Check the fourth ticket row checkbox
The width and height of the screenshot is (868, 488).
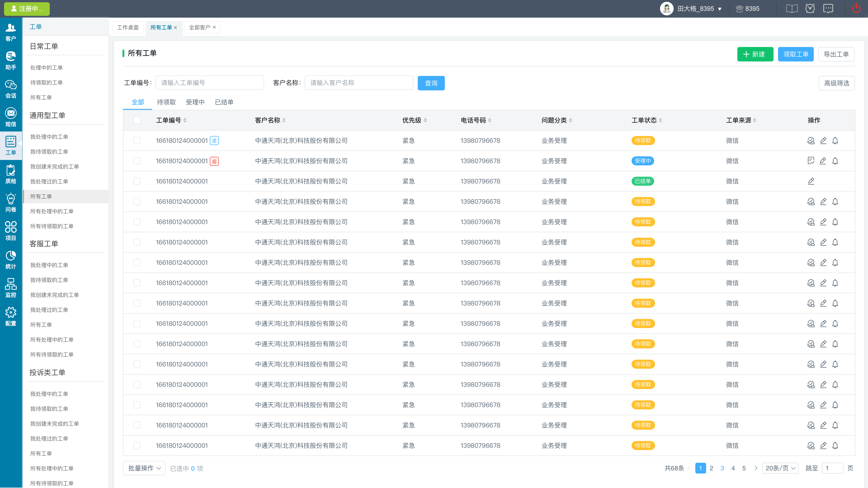coord(137,201)
